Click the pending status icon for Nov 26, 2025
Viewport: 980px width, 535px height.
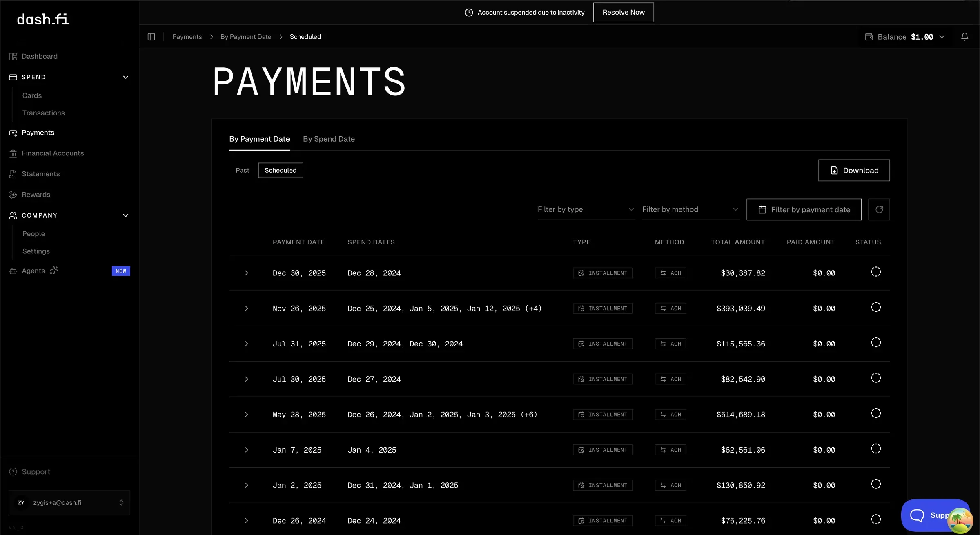876,307
